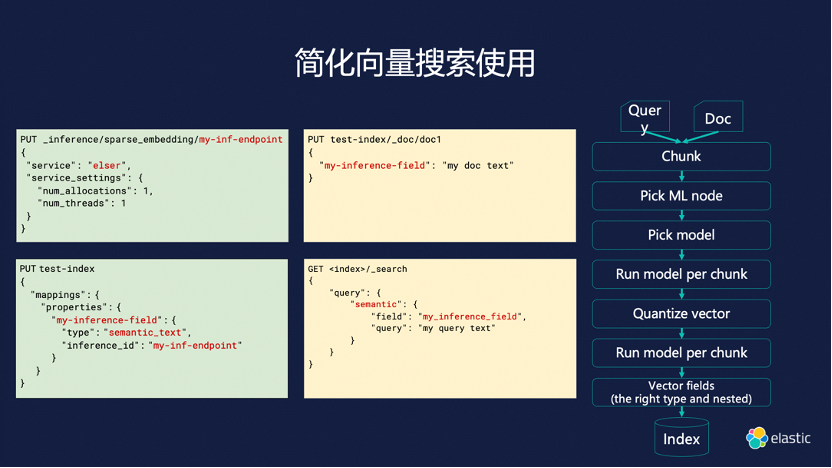
Task: Click the Query document shape
Action: click(x=645, y=117)
